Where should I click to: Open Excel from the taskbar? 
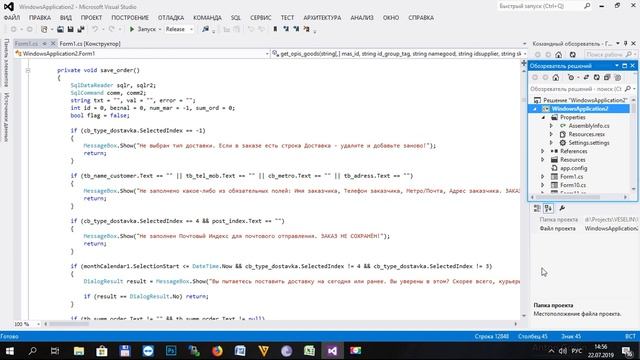click(309, 351)
